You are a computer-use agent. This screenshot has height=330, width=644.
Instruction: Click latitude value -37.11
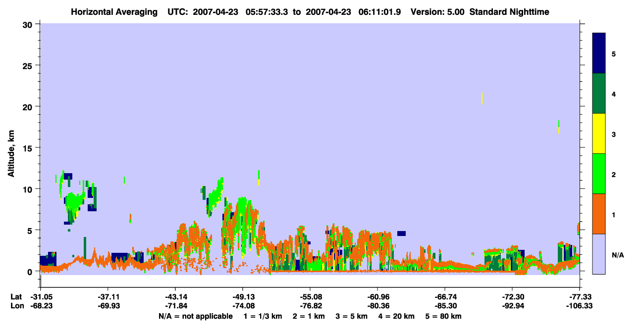107,297
